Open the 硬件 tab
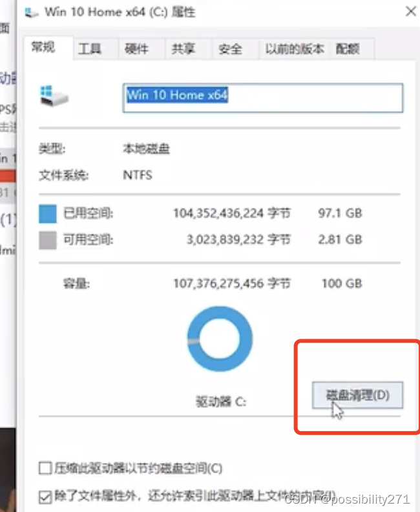 [x=142, y=49]
